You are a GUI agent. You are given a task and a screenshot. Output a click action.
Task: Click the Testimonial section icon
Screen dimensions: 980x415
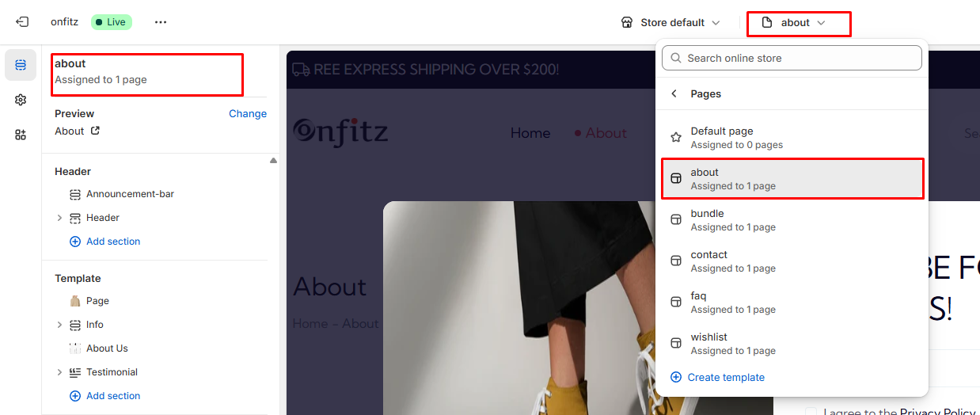click(x=75, y=372)
